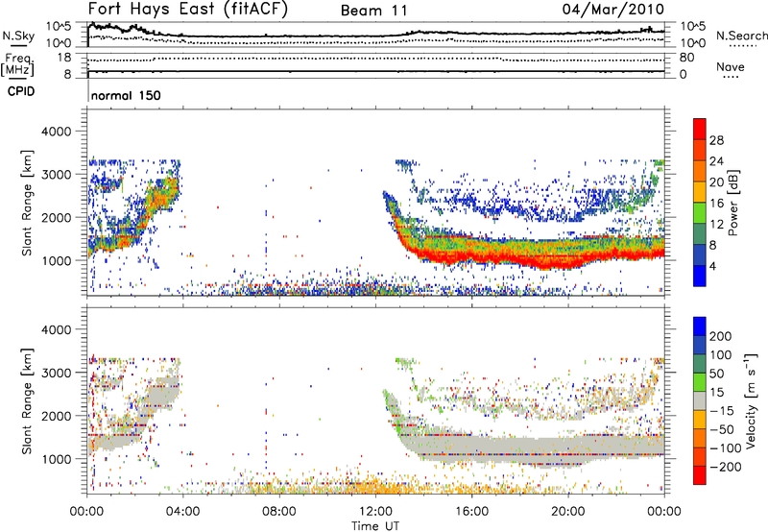Click the red color band of Power colorbar
The height and width of the screenshot is (532, 768).
700,129
